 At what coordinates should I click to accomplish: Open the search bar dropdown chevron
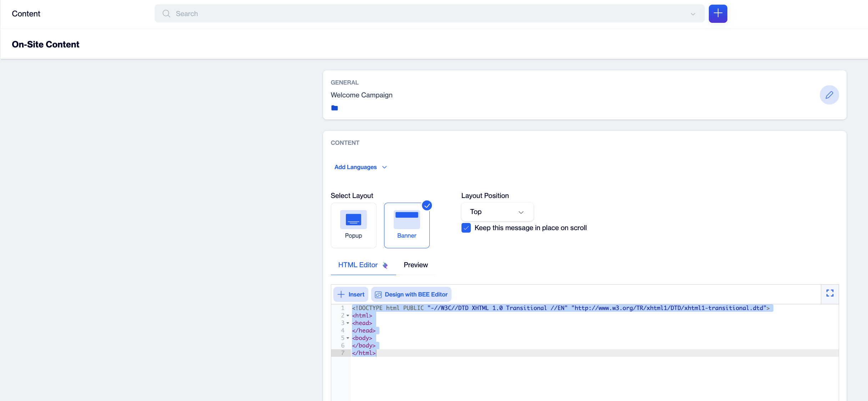click(693, 14)
